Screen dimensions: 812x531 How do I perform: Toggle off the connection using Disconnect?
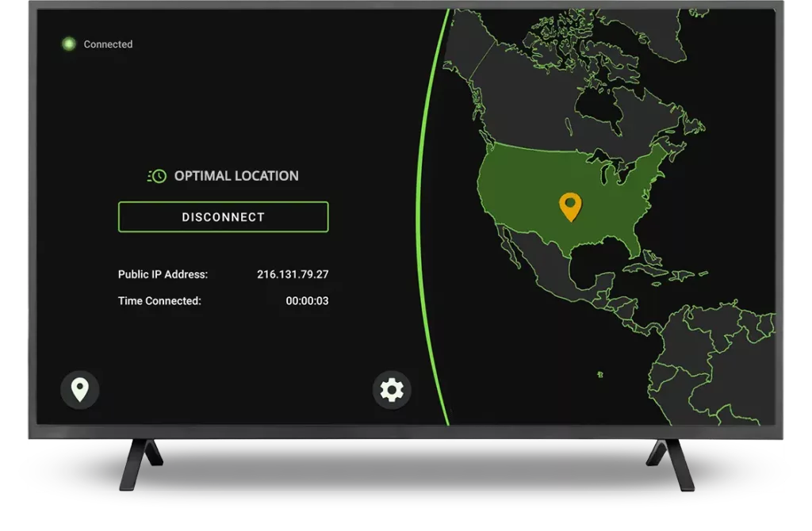tap(223, 216)
